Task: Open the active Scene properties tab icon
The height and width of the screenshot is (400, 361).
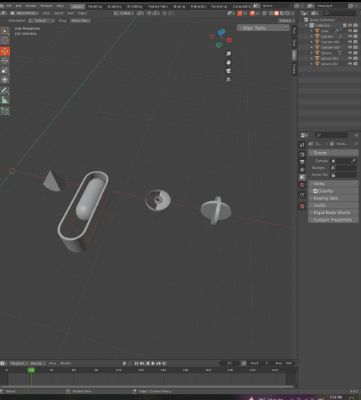Action: [x=302, y=177]
